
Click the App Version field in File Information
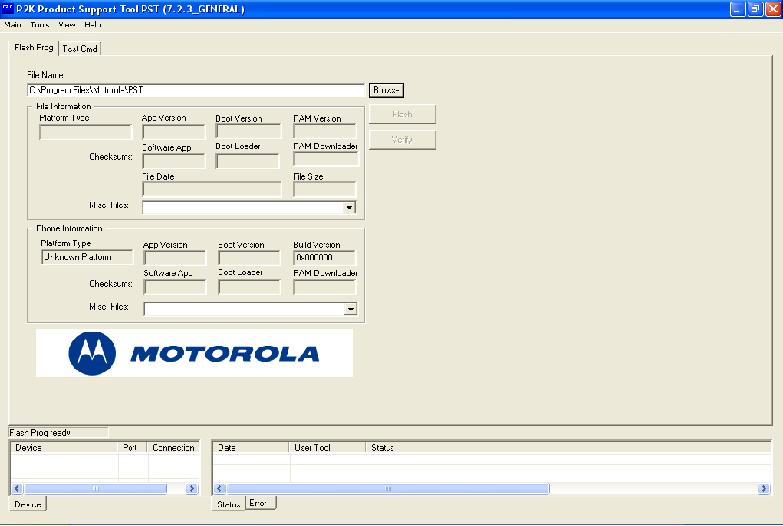pos(174,132)
